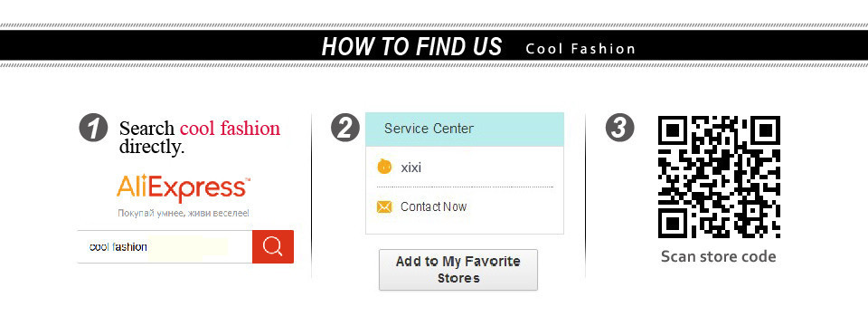The height and width of the screenshot is (326, 868).
Task: Click Add to My Favorite Stores button
Action: (x=458, y=270)
